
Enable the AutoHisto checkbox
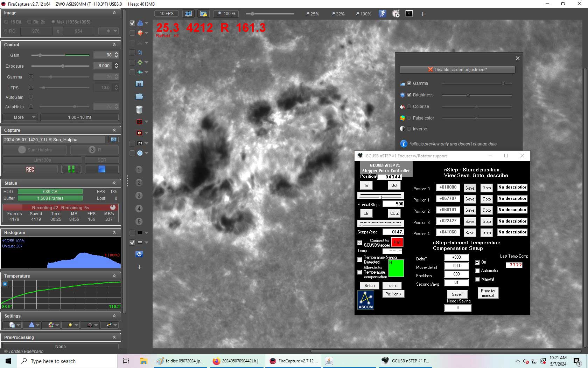tap(31, 107)
